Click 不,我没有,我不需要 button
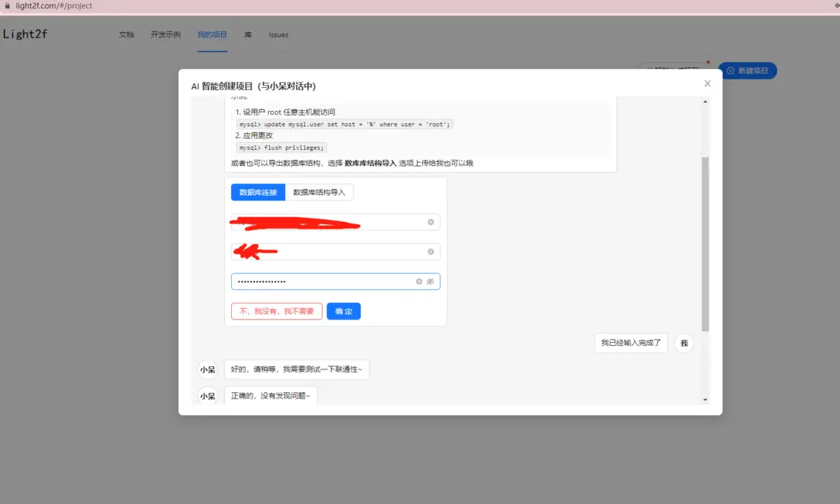The height and width of the screenshot is (504, 840). click(276, 311)
